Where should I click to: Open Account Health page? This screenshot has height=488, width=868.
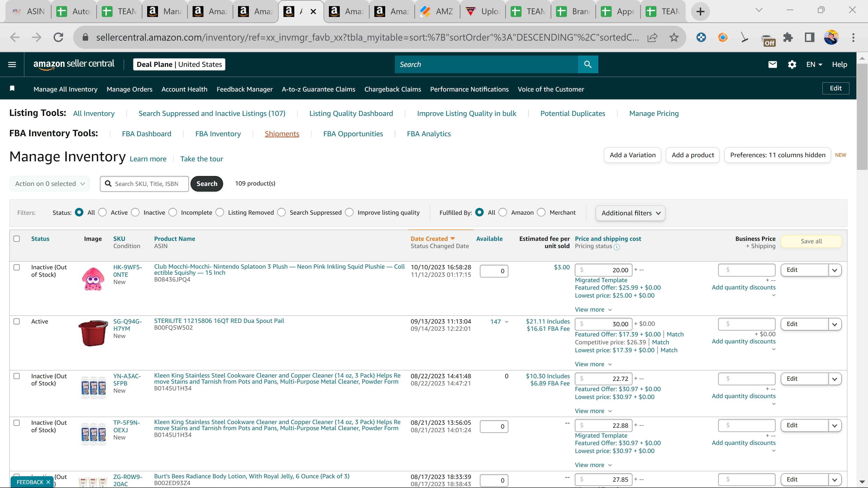point(184,89)
